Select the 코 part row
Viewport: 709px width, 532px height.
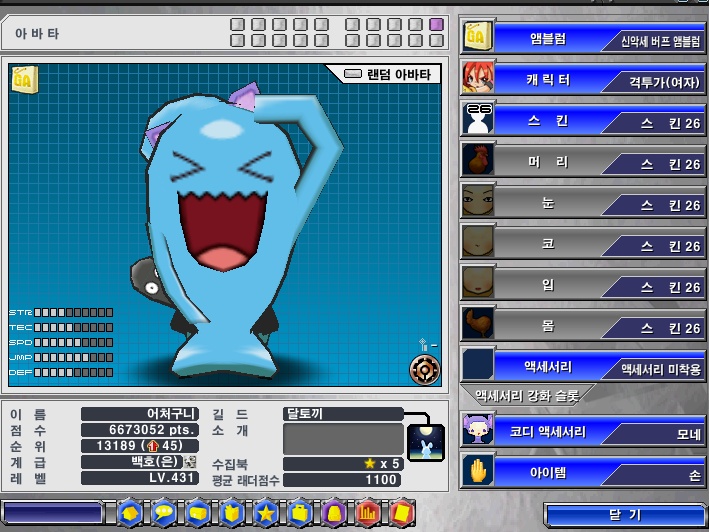(582, 243)
